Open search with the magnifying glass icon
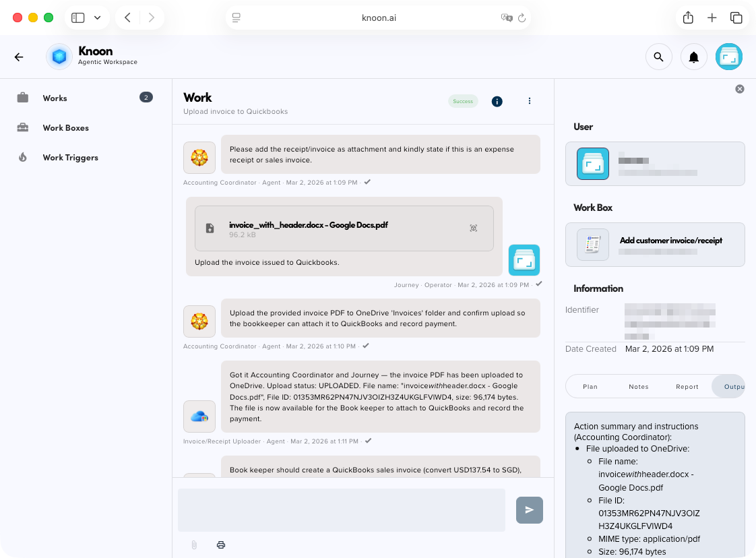Screen dimensions: 756x558 [659, 57]
